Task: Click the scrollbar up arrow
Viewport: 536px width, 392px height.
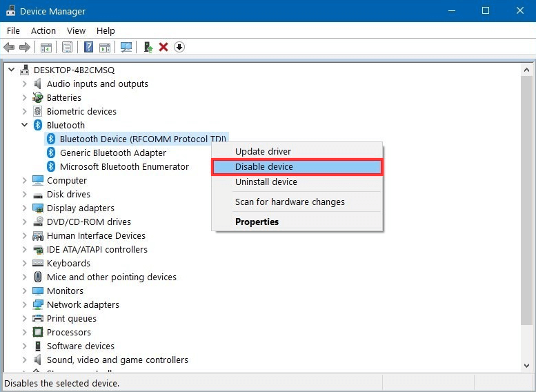Action: pyautogui.click(x=526, y=70)
